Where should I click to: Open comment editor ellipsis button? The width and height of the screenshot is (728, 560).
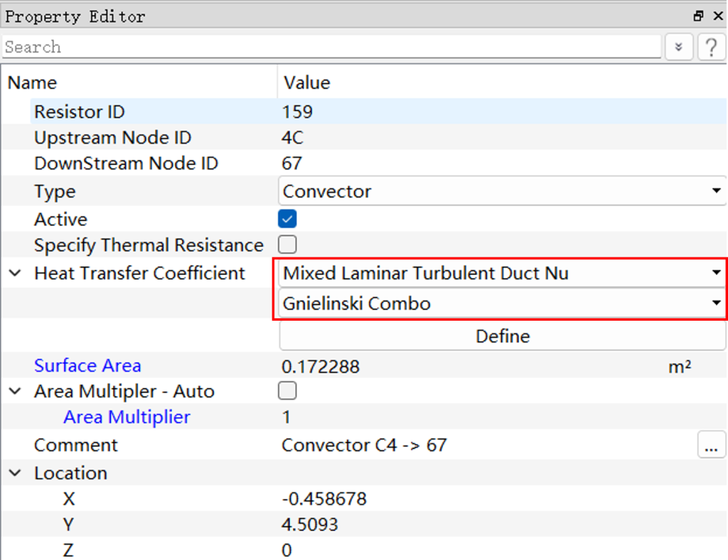[711, 445]
